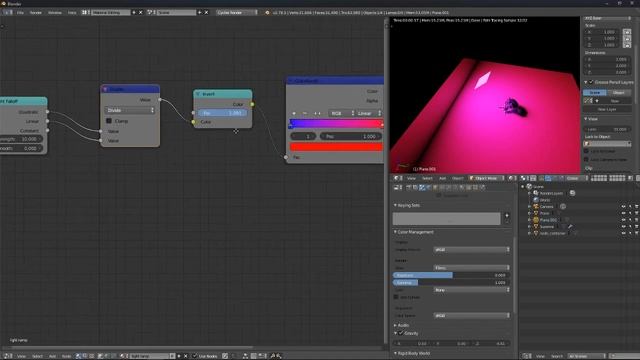The width and height of the screenshot is (640, 360).
Task: Open the Linear interpolation dropdown
Action: (368, 113)
